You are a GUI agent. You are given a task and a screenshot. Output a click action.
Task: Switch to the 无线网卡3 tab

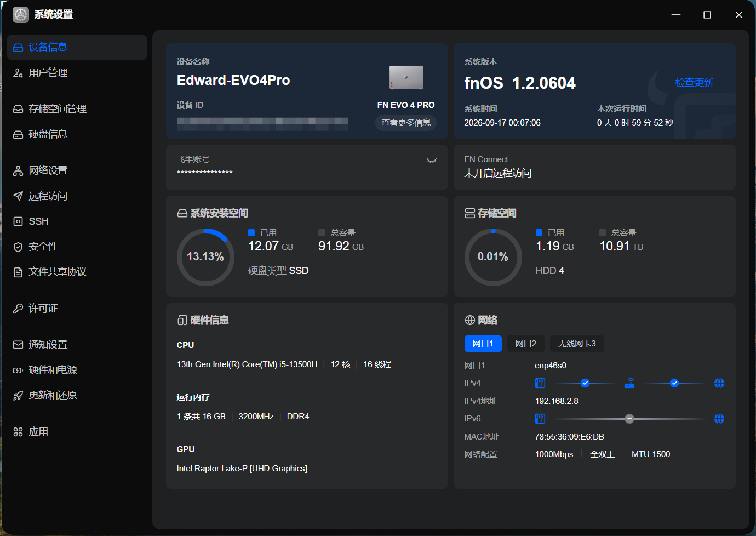tap(577, 344)
